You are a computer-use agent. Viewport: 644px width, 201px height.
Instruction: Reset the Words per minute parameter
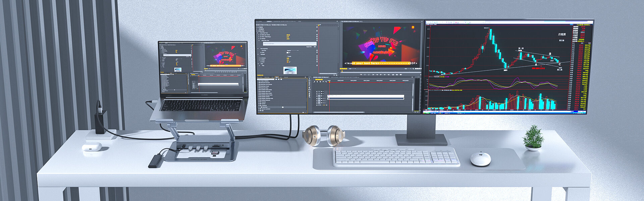[x=317, y=35]
